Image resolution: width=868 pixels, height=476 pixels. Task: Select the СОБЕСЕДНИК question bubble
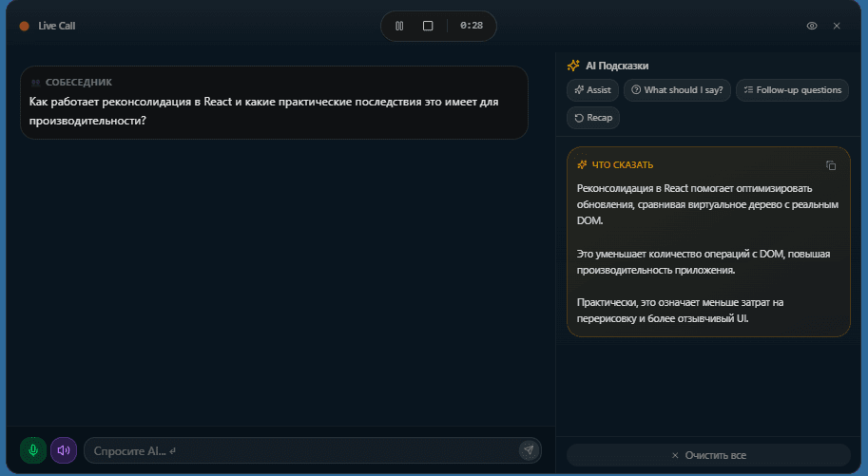[x=274, y=103]
